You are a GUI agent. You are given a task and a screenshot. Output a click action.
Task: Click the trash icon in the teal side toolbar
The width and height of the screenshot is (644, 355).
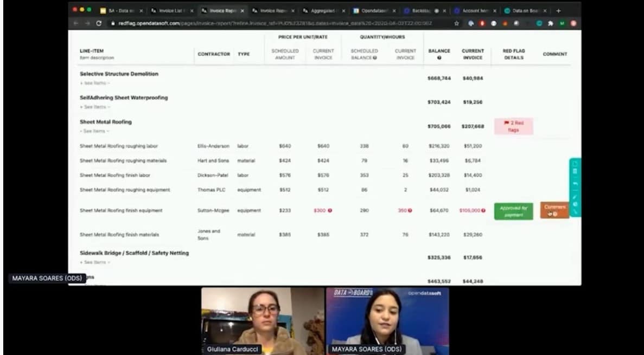[575, 171]
